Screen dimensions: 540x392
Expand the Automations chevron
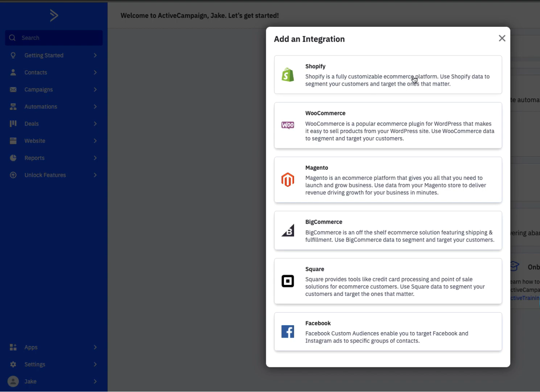tap(95, 106)
